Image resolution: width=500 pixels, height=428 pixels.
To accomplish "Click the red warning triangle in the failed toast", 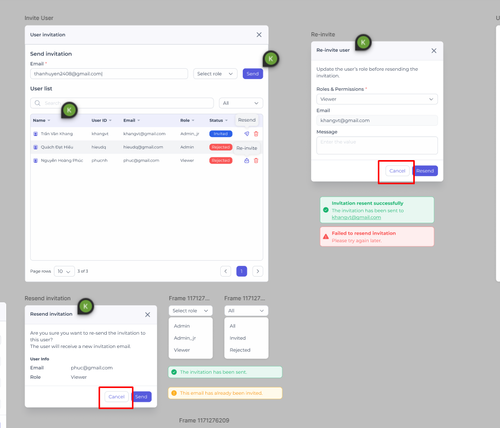I will tap(326, 237).
